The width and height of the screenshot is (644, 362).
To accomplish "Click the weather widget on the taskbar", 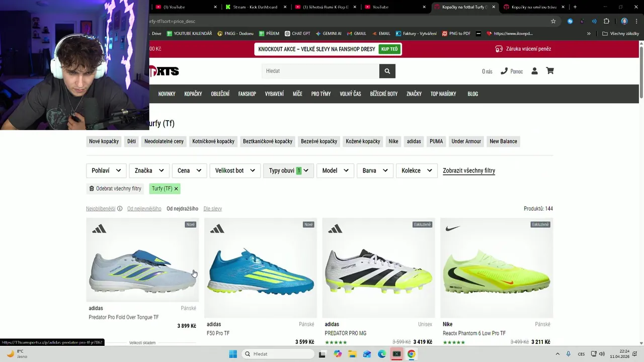I will (x=16, y=354).
